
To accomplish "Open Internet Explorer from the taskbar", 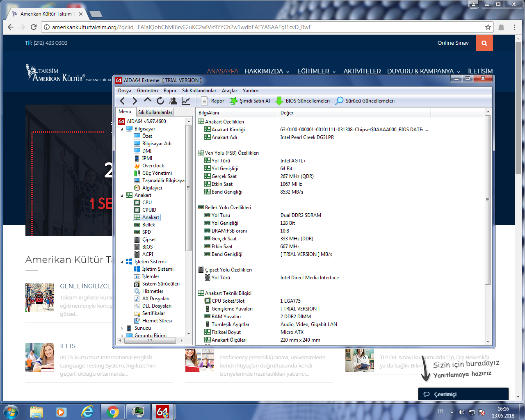I will coord(87,411).
